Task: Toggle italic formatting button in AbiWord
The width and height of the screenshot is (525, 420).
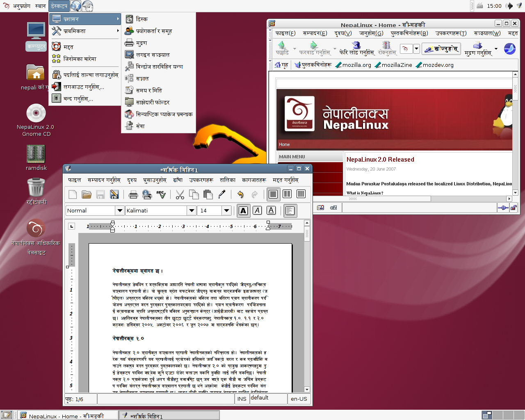Action: pyautogui.click(x=257, y=210)
